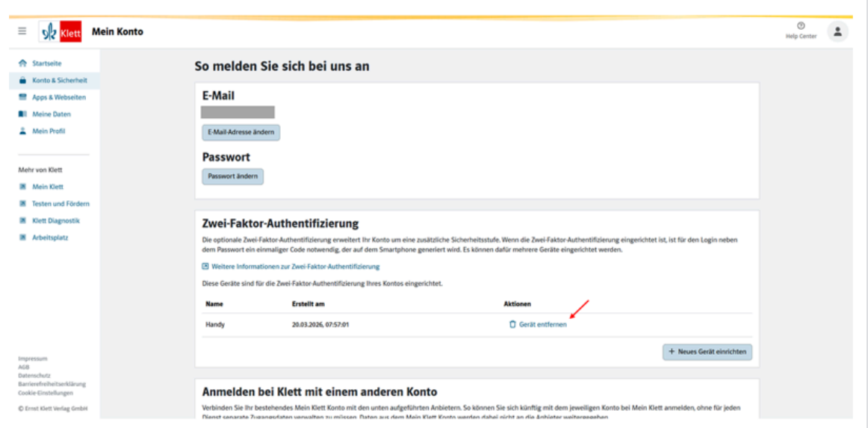
Task: Go to Startseite in sidebar
Action: (x=46, y=63)
